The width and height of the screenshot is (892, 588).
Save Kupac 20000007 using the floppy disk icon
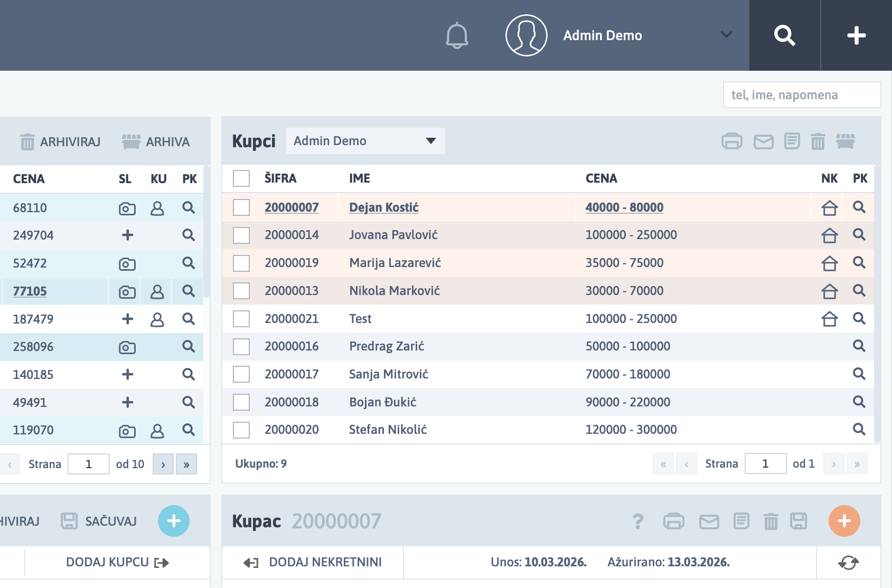click(799, 521)
